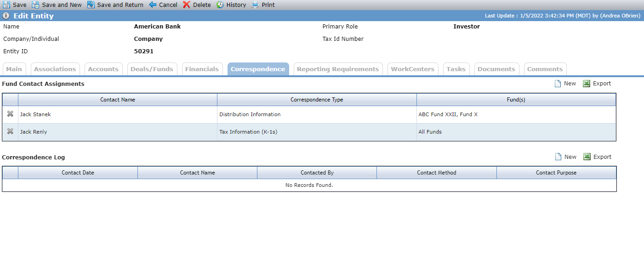The width and height of the screenshot is (644, 259).
Task: Click the Save and New icon
Action: pos(35,5)
